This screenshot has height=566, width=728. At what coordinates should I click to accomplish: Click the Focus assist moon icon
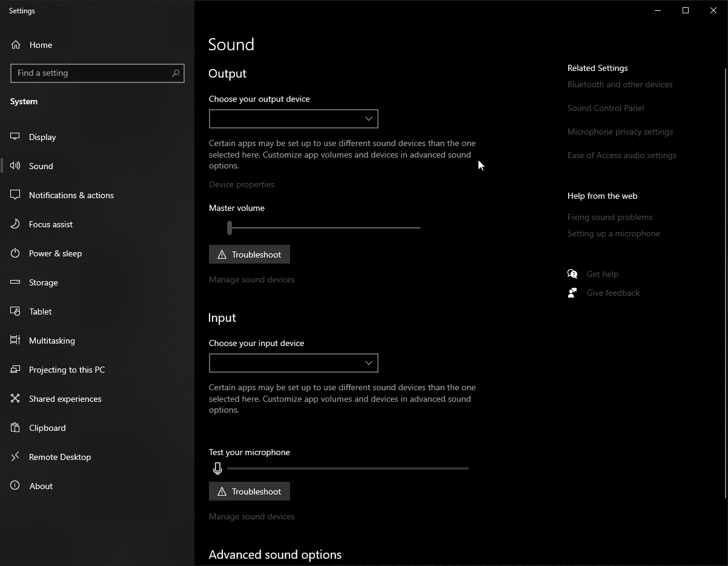tap(15, 224)
